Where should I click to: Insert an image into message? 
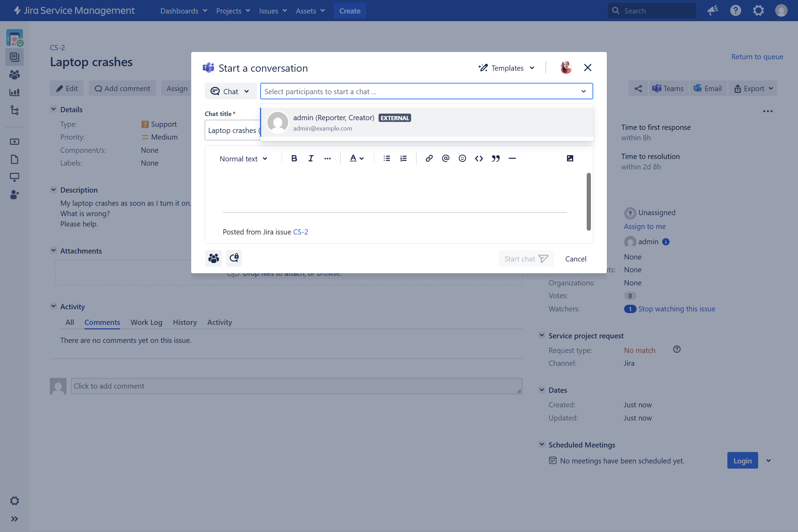pos(570,158)
